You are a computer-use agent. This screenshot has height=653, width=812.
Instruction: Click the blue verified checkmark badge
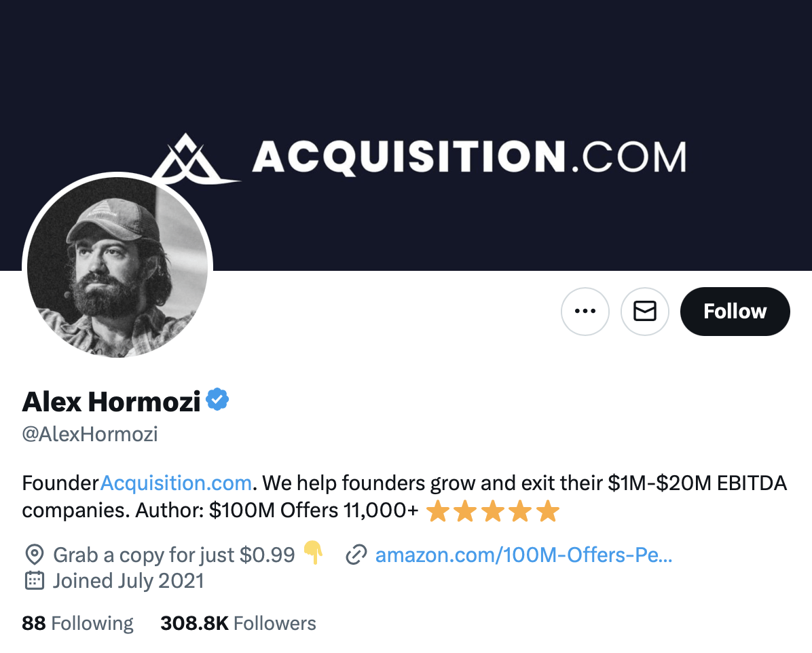click(218, 400)
